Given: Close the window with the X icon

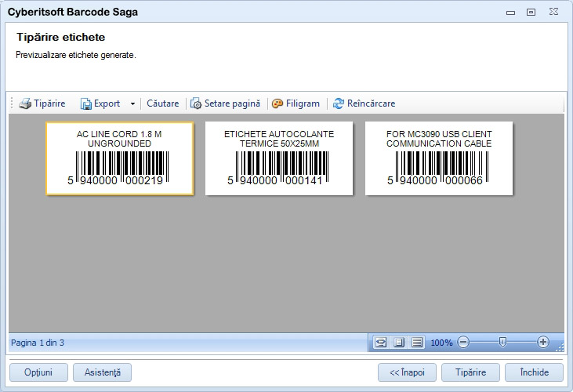Looking at the screenshot, I should click(x=553, y=11).
